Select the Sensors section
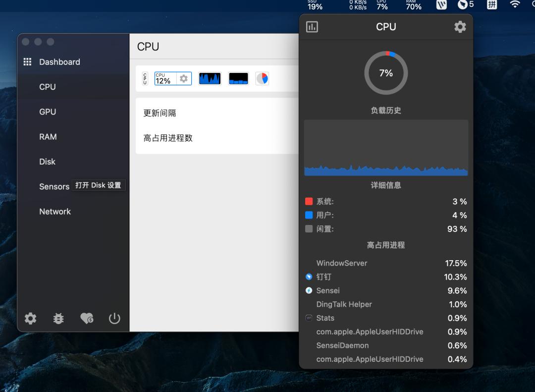Viewport: 535px width, 392px height. pos(53,186)
